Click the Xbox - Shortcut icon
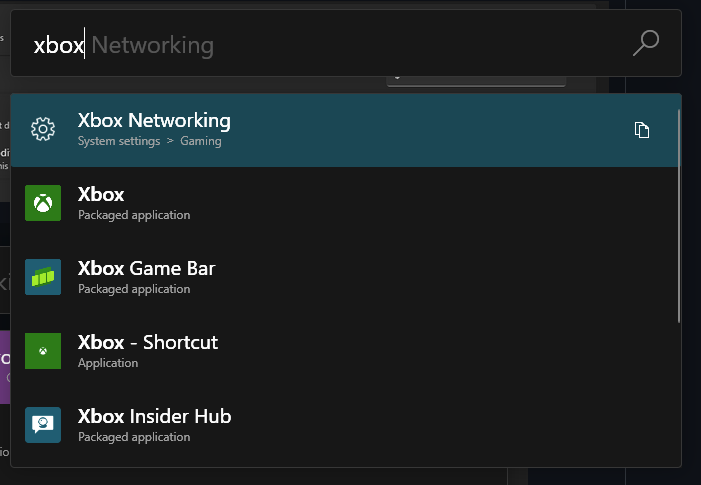 (x=43, y=351)
